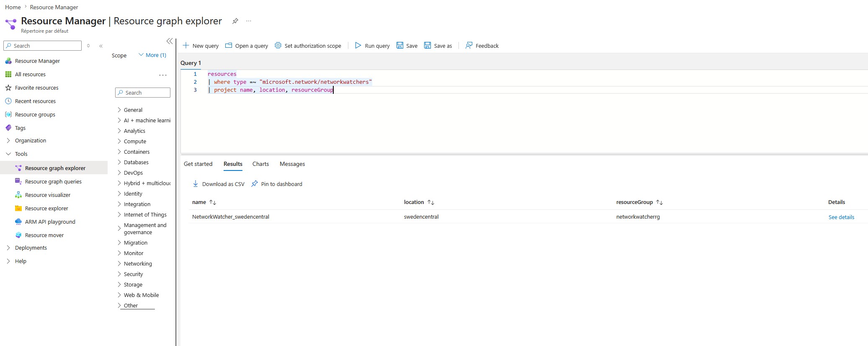Go to Resource Manager breadcrumb
Viewport: 868px width, 346px height.
pyautogui.click(x=54, y=7)
